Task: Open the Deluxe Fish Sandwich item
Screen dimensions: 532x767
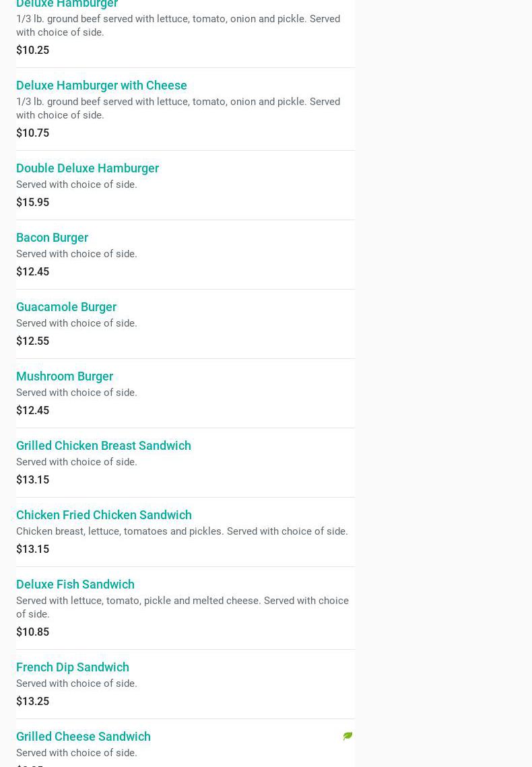Action: (x=75, y=585)
